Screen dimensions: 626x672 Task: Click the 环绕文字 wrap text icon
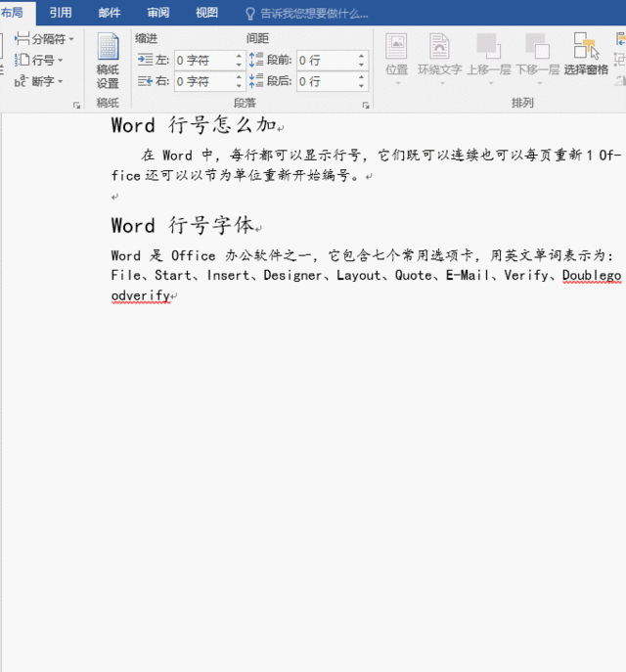point(439,54)
